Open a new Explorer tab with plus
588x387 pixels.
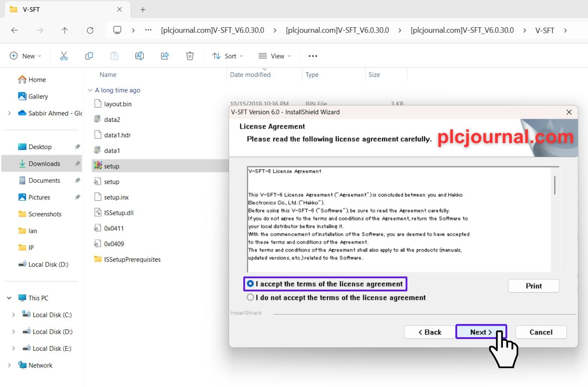(x=143, y=10)
